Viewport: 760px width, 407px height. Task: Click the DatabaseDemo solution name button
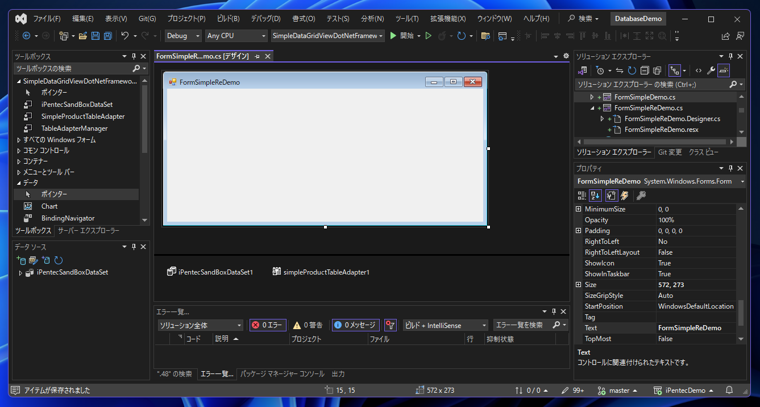(x=638, y=19)
